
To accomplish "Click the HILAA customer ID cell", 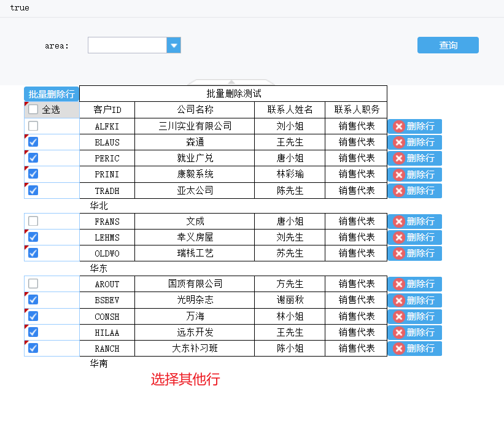I will pyautogui.click(x=107, y=332).
